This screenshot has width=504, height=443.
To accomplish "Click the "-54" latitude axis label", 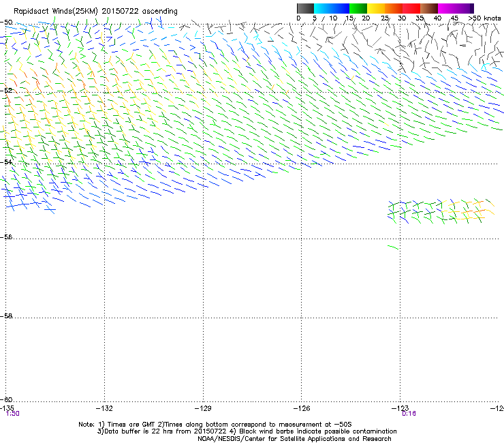I will coord(6,162).
